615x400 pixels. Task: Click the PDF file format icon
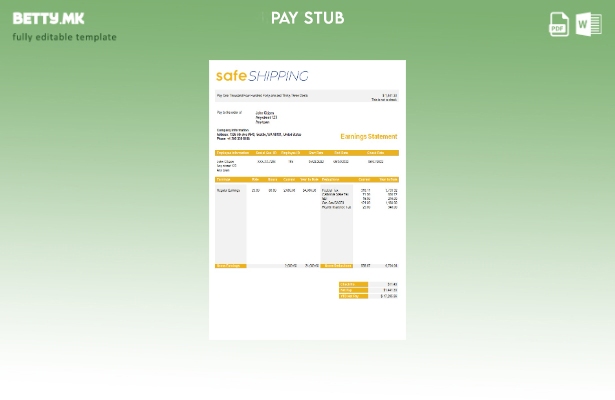559,24
